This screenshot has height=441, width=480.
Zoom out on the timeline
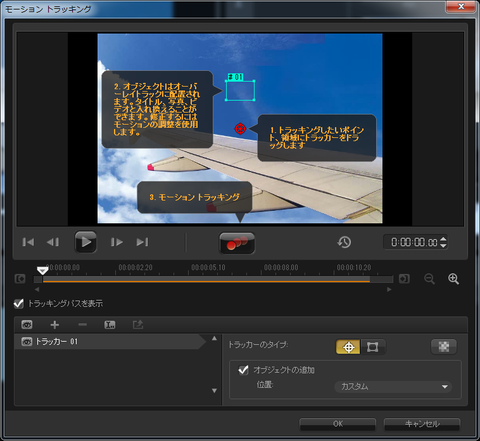[x=429, y=279]
